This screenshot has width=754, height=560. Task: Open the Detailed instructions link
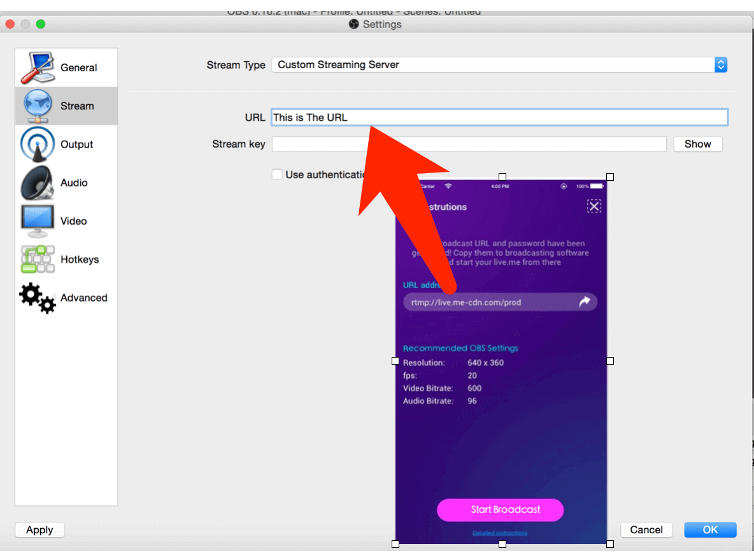500,533
